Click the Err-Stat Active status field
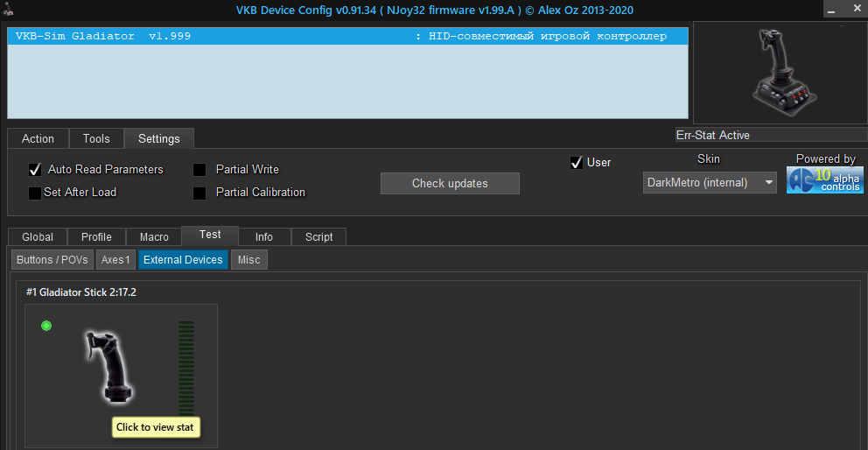Viewport: 868px width, 450px height. [x=771, y=135]
